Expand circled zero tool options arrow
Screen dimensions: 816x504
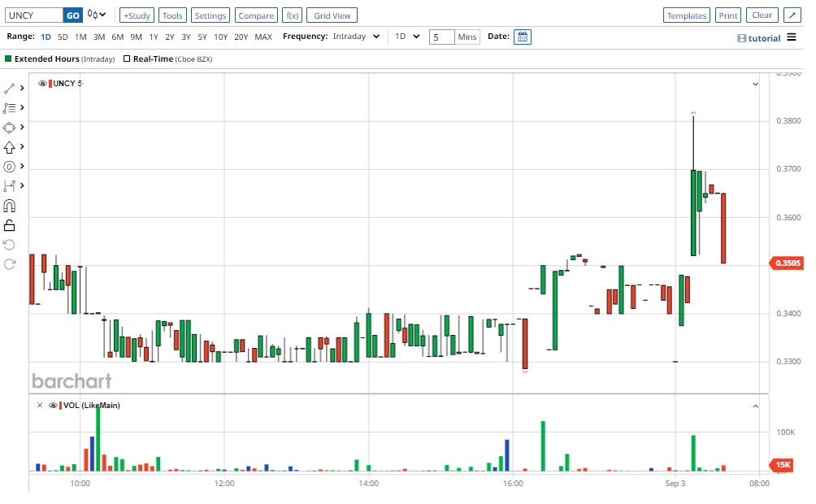click(x=22, y=167)
